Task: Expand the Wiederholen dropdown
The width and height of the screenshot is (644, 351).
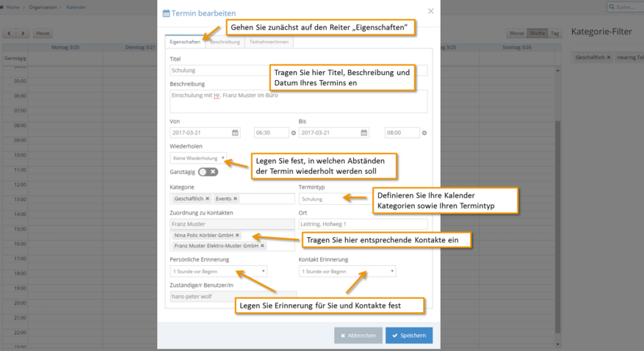Action: click(198, 158)
